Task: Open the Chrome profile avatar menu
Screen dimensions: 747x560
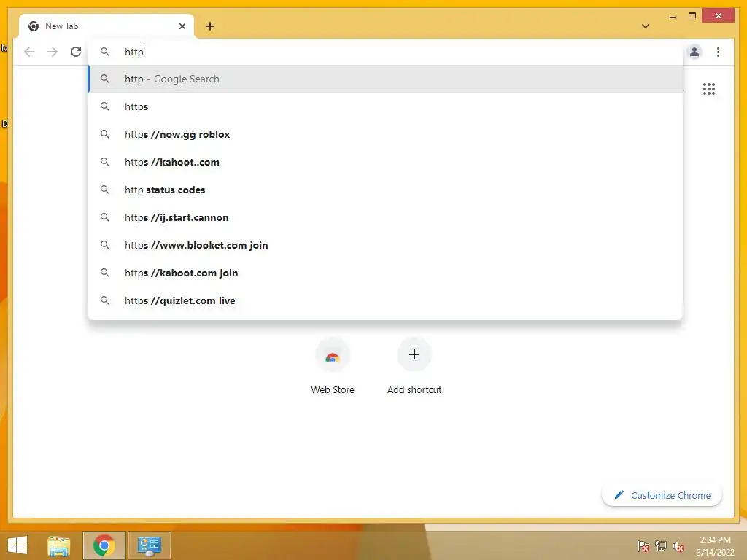Action: tap(694, 52)
